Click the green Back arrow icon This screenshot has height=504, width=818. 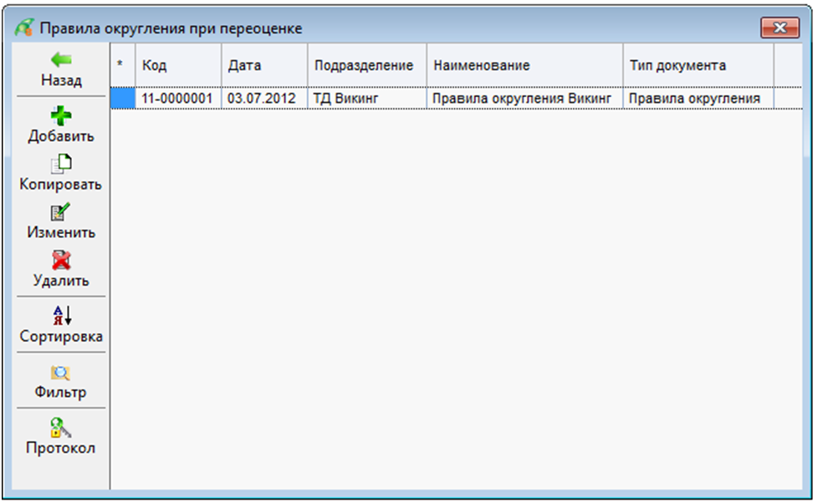coord(61,60)
